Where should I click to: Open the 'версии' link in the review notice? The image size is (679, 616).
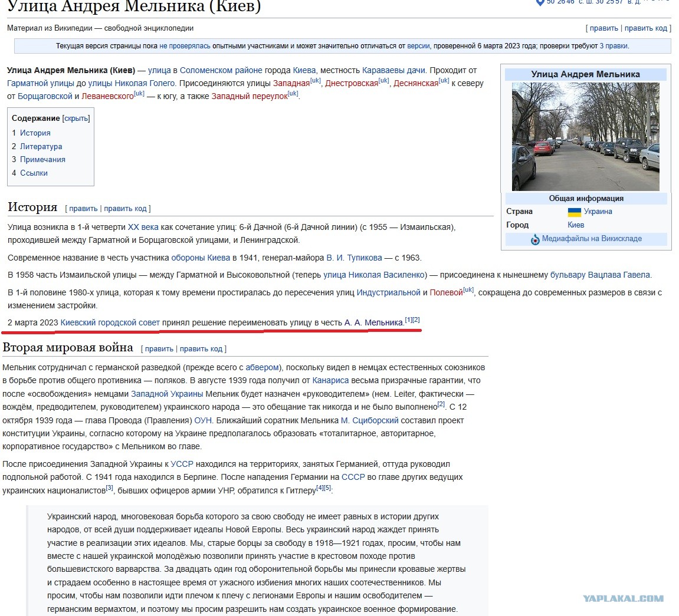418,46
